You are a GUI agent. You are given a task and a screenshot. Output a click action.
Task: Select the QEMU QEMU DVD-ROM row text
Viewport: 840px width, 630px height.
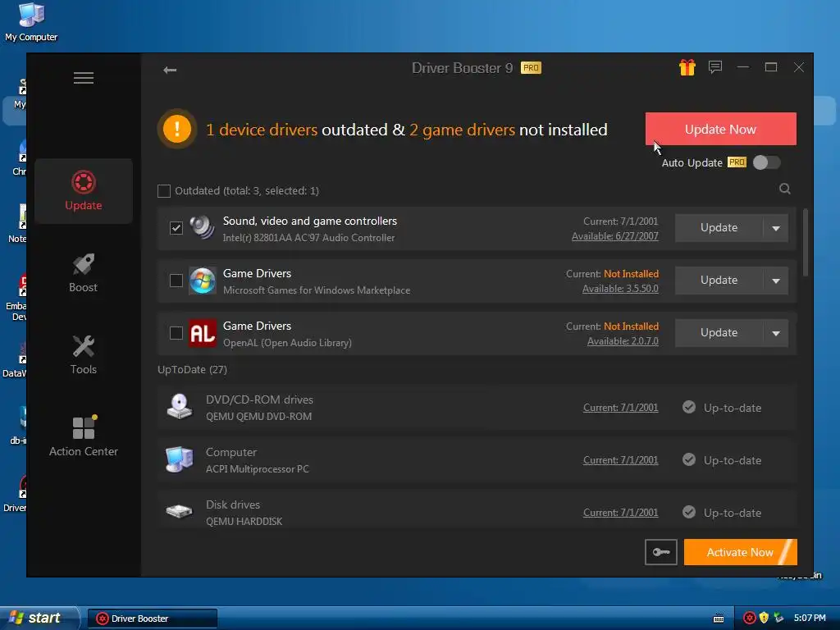pyautogui.click(x=258, y=416)
